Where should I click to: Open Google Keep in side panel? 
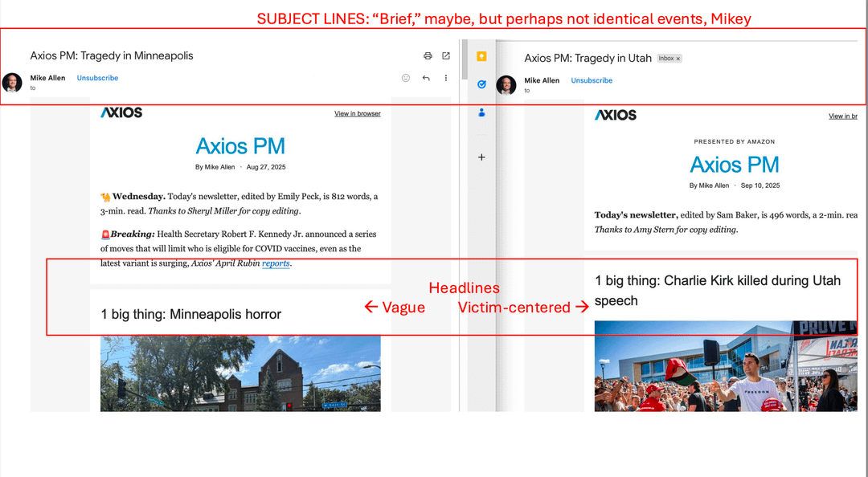pos(481,56)
